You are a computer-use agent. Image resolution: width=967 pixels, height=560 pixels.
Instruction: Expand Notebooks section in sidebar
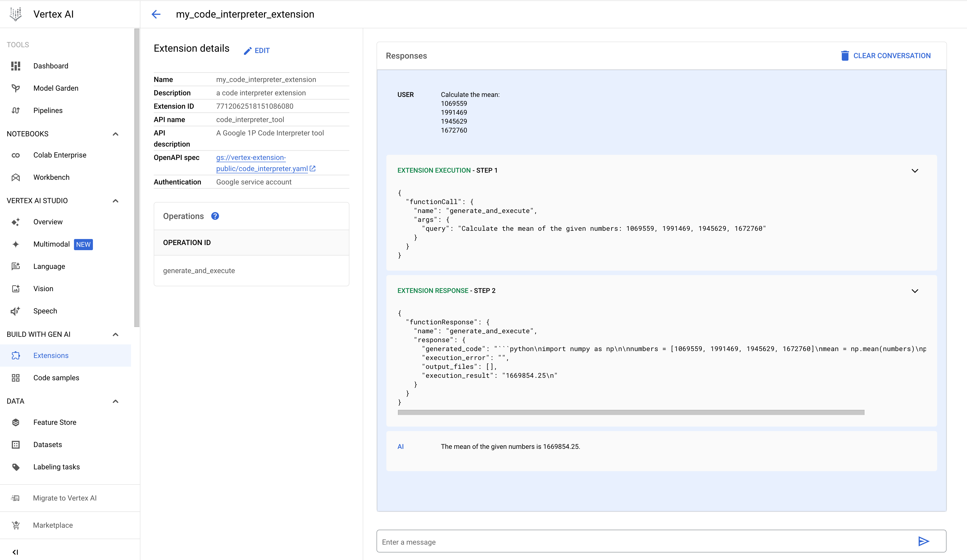click(116, 134)
